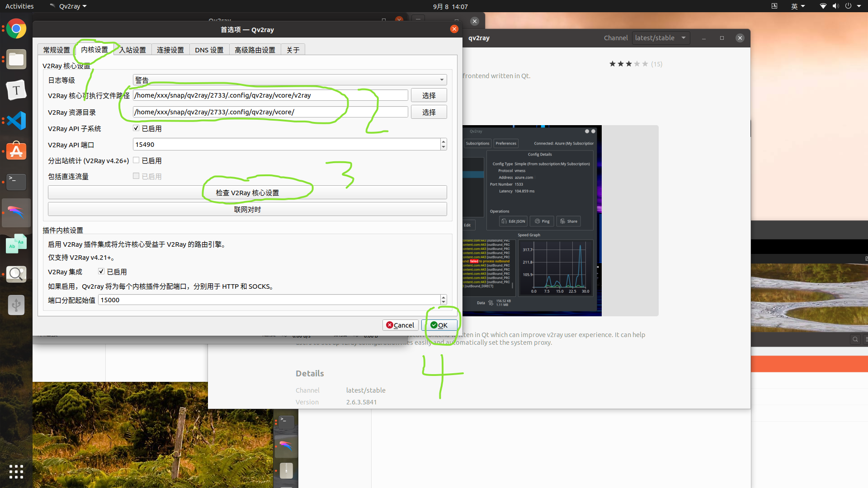The image size is (868, 488).
Task: Increment the V2Ray API 端口 spinner
Action: pos(443,142)
